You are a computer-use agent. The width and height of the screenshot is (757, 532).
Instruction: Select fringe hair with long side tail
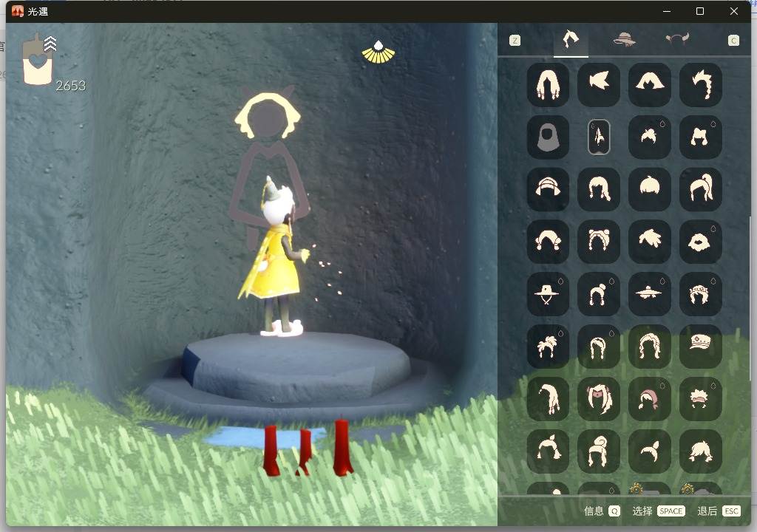tap(599, 189)
